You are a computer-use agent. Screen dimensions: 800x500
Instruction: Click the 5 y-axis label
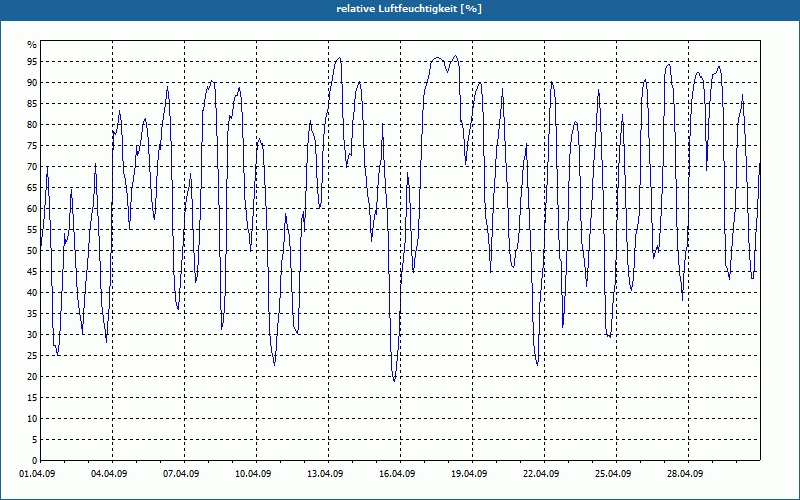[x=35, y=439]
